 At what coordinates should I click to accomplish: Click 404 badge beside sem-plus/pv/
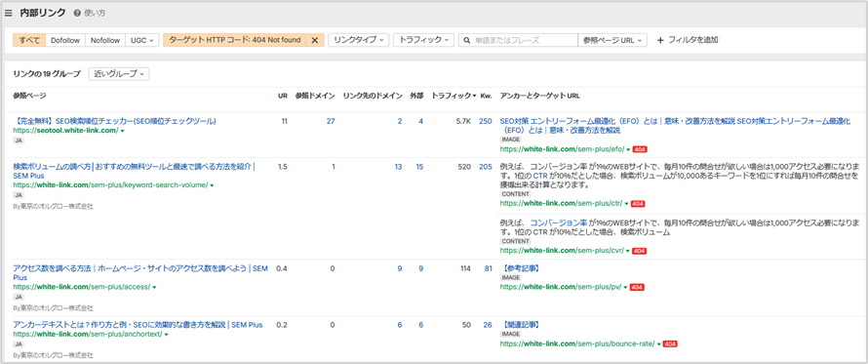638,288
